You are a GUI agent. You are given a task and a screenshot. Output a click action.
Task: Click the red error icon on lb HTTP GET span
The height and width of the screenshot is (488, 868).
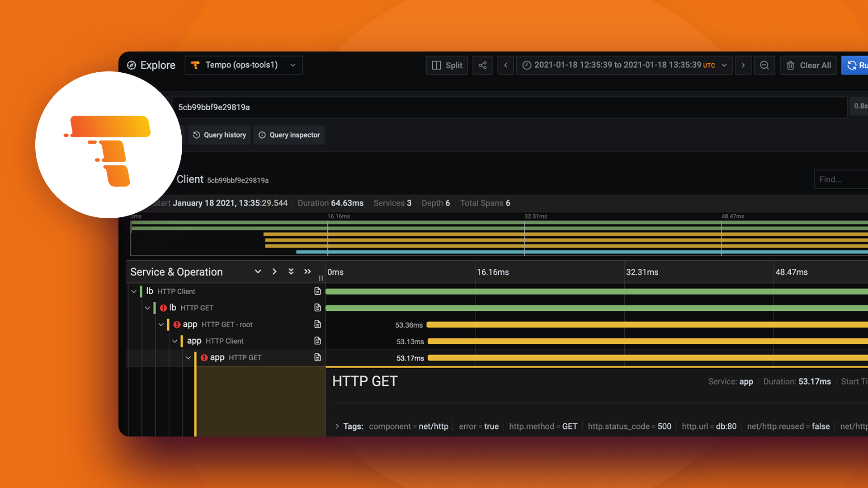(164, 308)
